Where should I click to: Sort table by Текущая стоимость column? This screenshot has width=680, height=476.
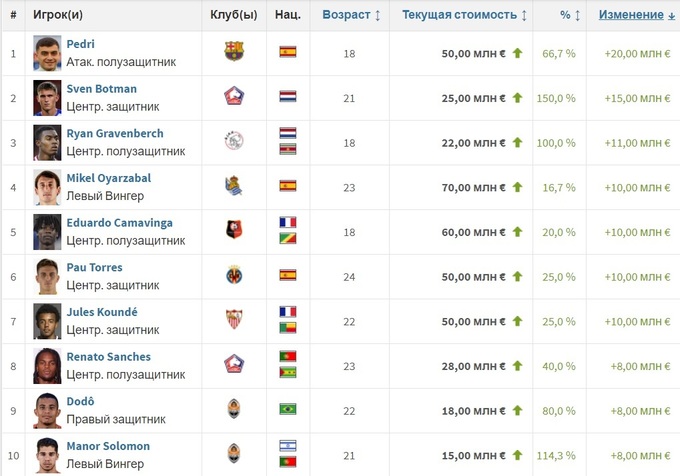465,15
